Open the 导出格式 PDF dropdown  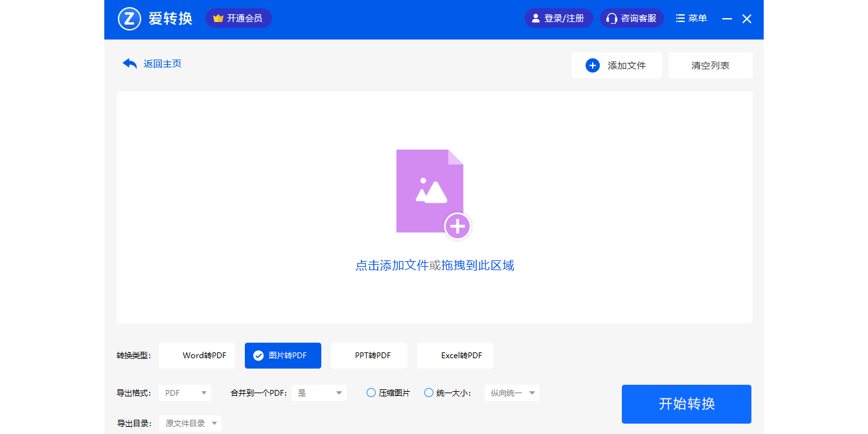pyautogui.click(x=185, y=393)
